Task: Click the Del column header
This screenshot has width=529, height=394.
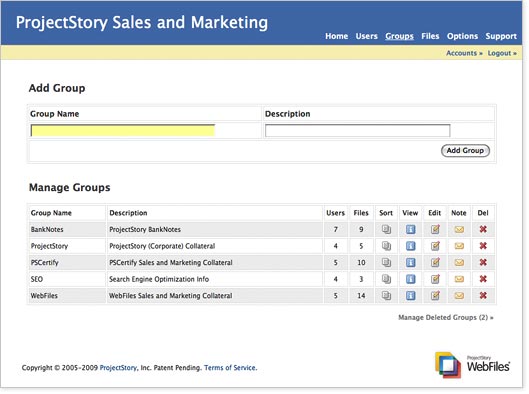Action: coord(483,213)
